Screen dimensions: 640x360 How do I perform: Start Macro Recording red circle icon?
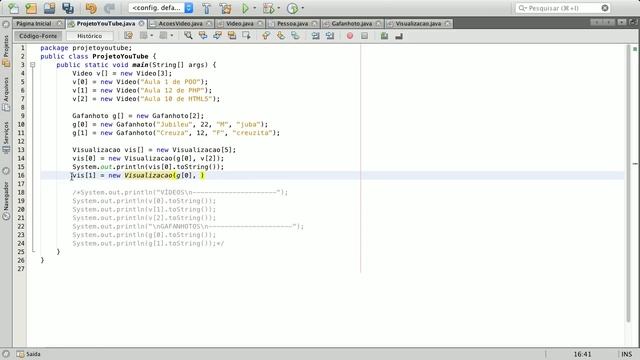pyautogui.click(x=350, y=36)
